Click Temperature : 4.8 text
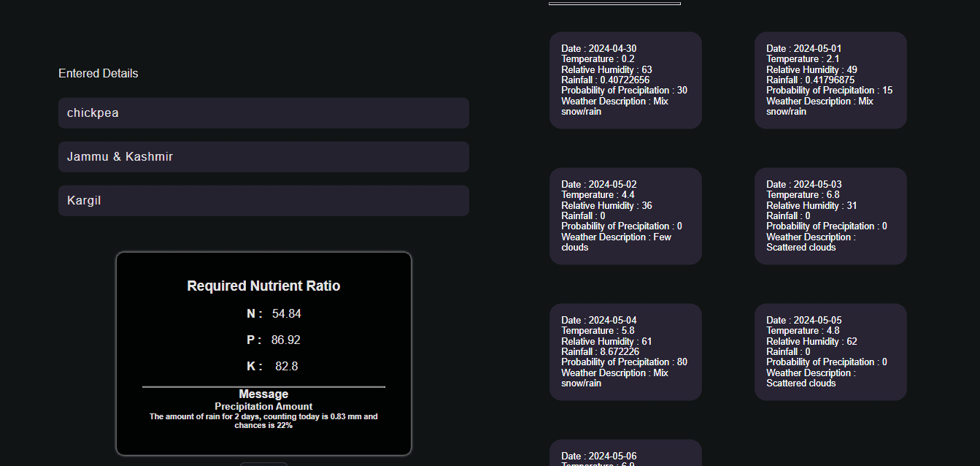Image resolution: width=980 pixels, height=466 pixels. point(803,331)
